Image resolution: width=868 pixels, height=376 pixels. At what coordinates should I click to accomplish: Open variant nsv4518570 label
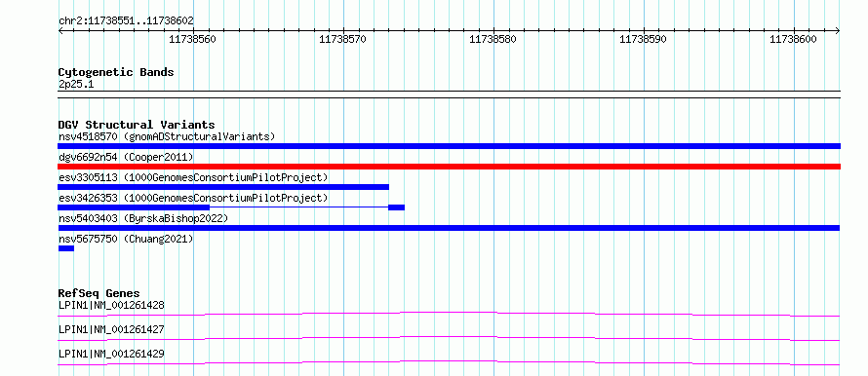[x=167, y=136]
